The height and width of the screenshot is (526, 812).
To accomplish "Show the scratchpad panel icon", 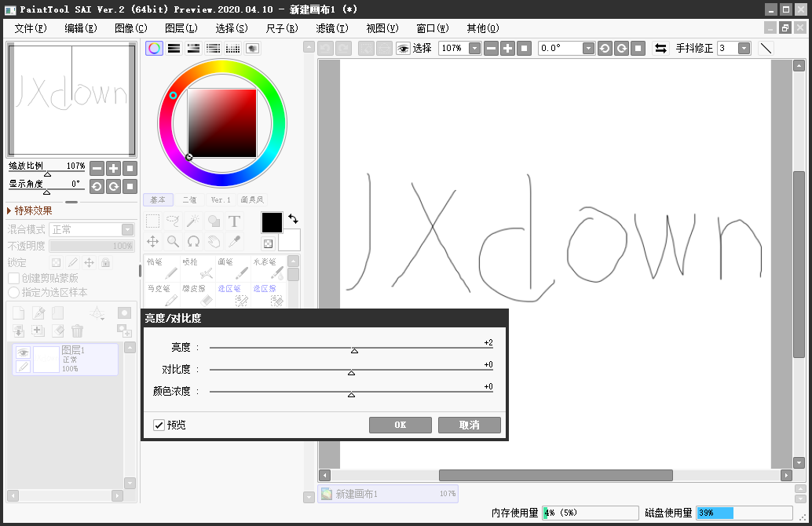I will 252,48.
